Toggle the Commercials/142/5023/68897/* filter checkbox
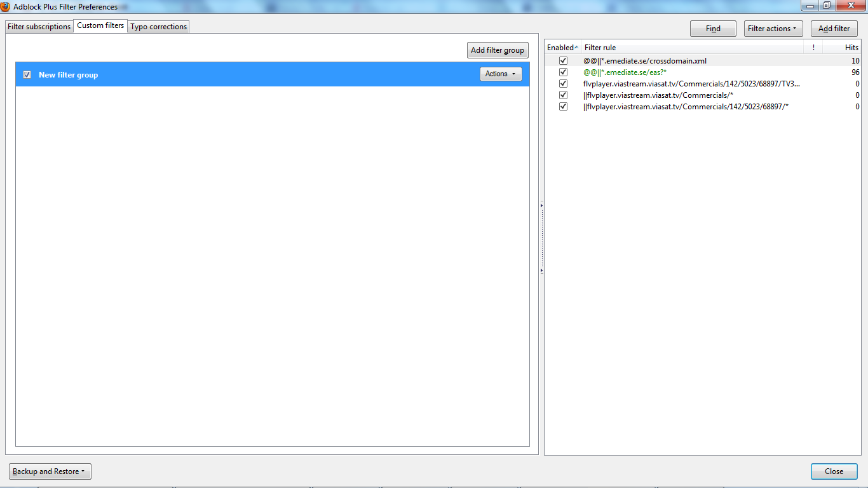 click(x=563, y=107)
